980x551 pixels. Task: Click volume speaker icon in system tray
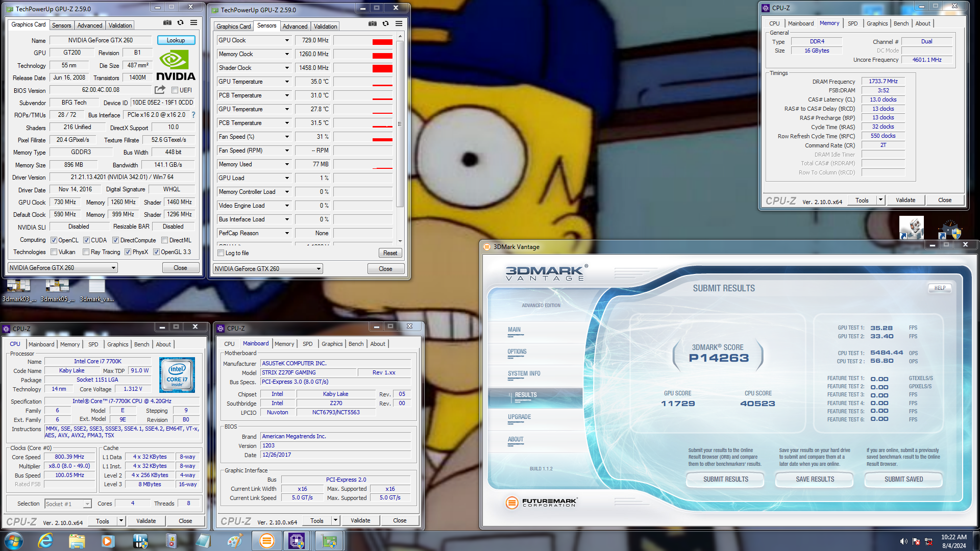coord(903,541)
